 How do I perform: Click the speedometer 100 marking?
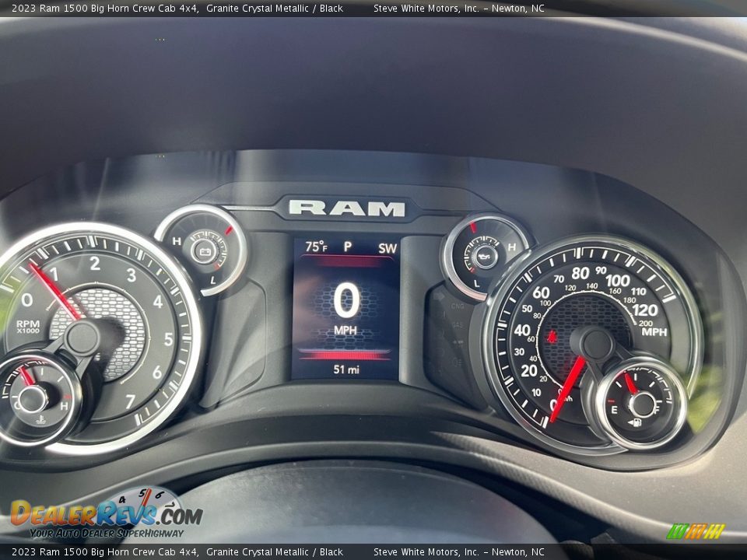point(618,280)
